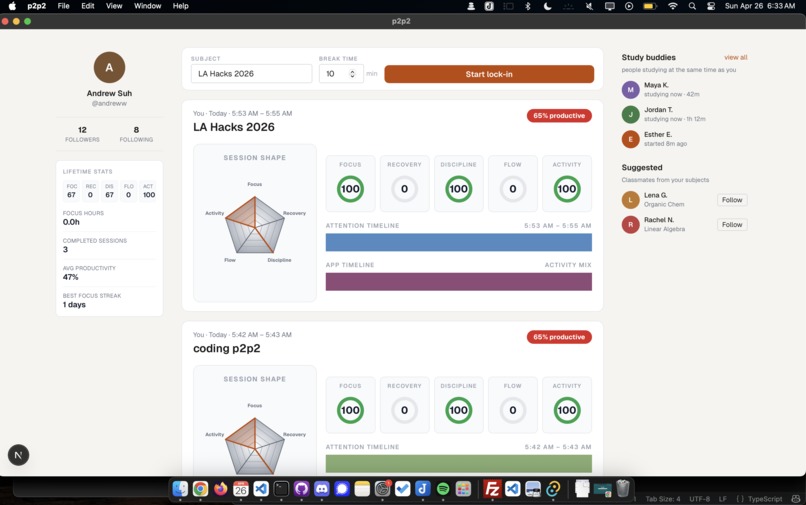Click the 8 Following count
Viewport: 806px width, 505px height.
click(x=136, y=134)
